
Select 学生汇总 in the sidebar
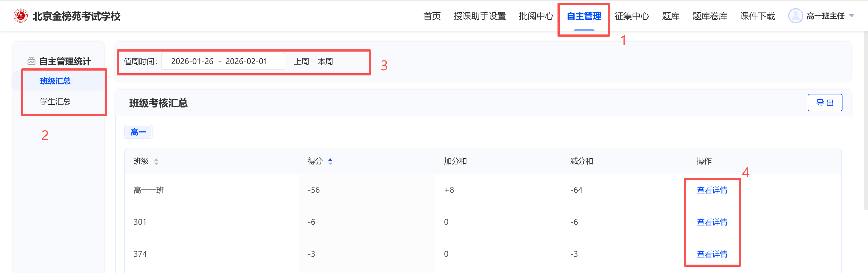(x=55, y=101)
